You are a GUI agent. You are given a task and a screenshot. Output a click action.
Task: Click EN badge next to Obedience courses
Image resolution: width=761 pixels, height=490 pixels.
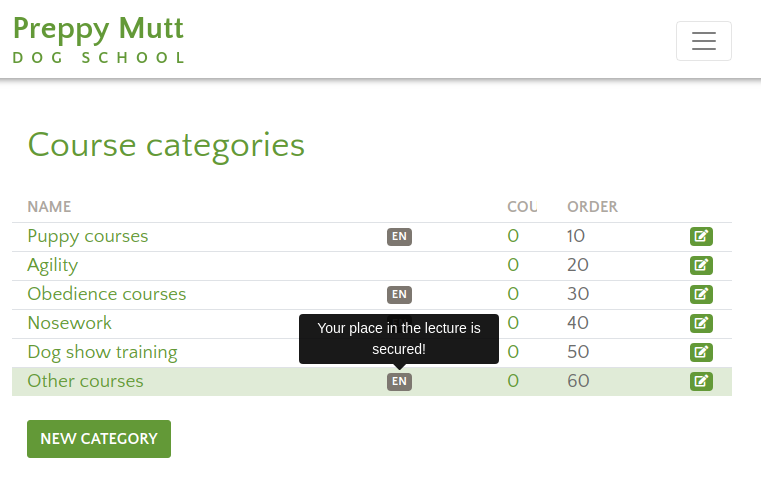(x=399, y=295)
